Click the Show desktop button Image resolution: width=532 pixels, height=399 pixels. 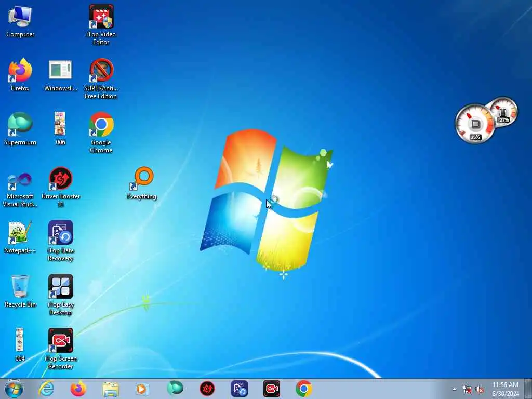(x=528, y=389)
